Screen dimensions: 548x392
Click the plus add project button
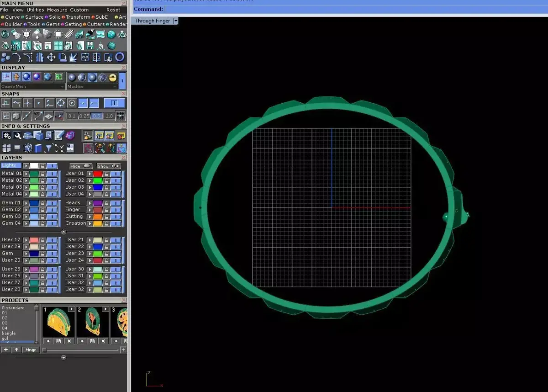[6, 350]
